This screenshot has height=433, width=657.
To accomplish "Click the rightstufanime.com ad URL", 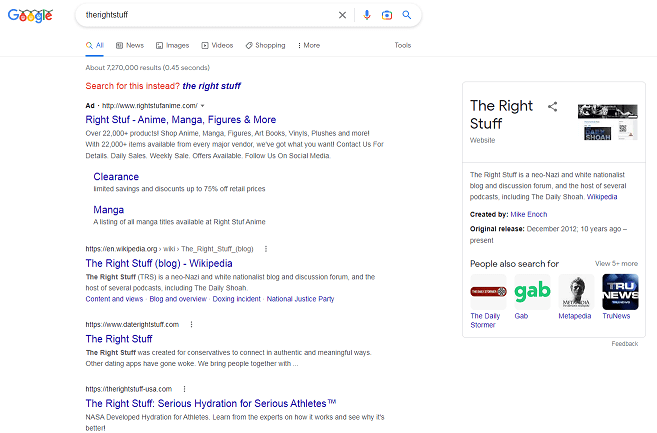I will (x=150, y=106).
